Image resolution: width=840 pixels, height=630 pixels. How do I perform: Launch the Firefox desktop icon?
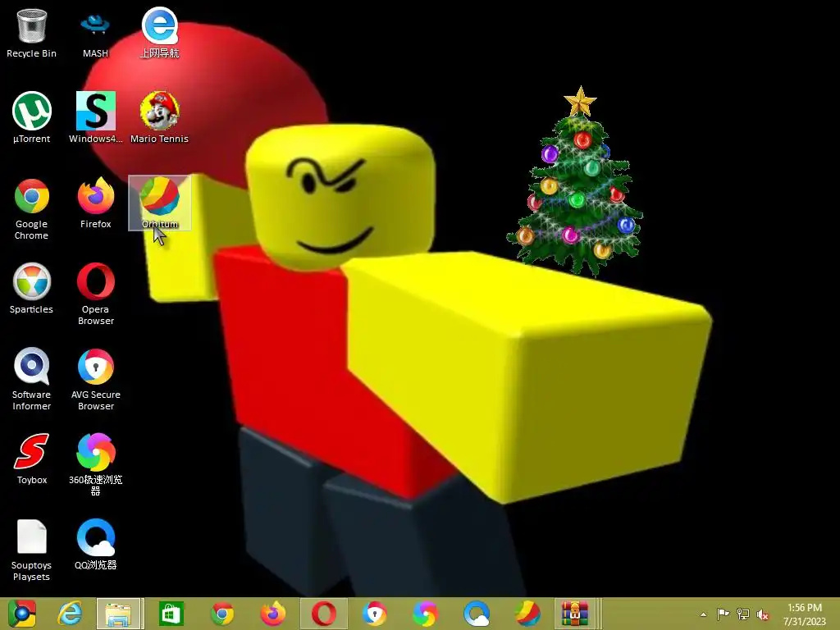pos(96,203)
